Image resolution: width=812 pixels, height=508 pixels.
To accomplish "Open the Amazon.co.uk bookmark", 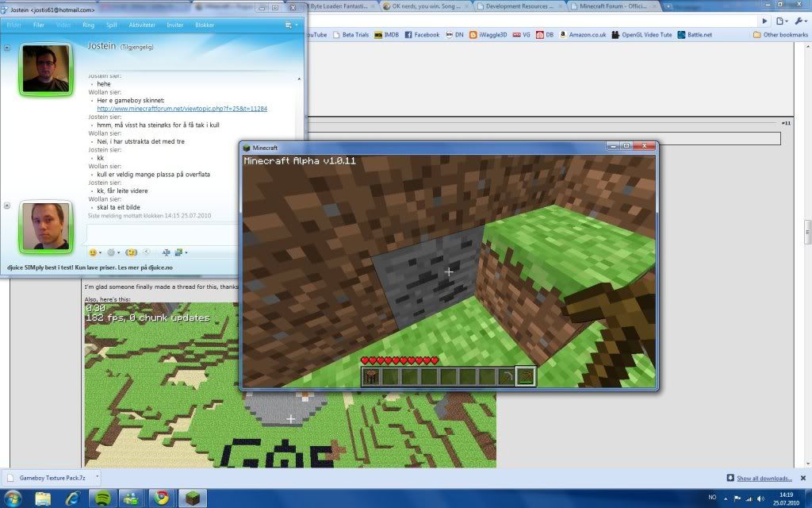I will (x=583, y=35).
